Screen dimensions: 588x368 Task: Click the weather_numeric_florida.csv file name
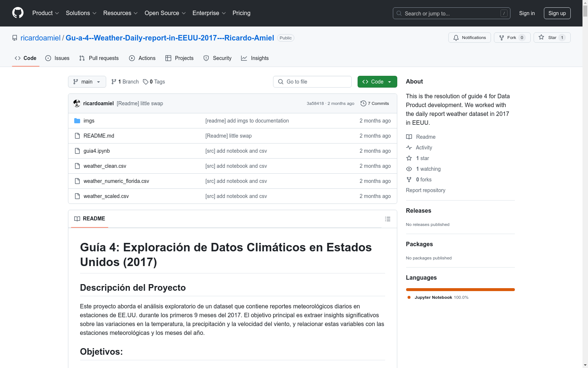point(116,181)
